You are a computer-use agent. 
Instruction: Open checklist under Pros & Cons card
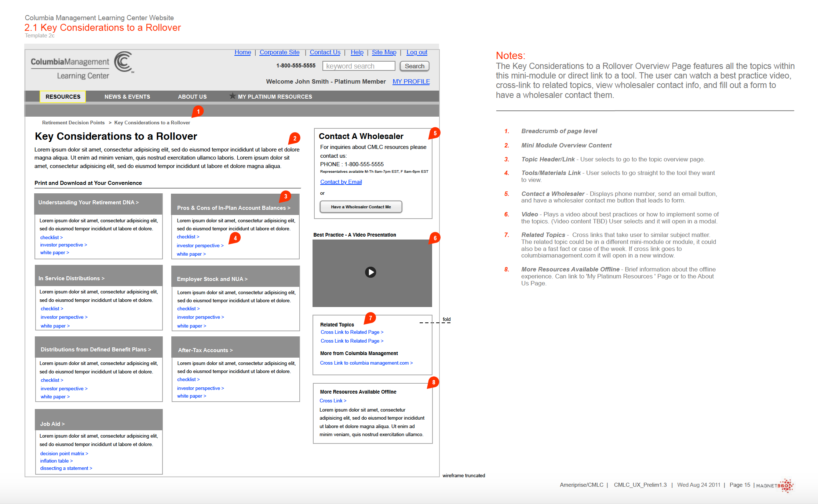tap(188, 237)
